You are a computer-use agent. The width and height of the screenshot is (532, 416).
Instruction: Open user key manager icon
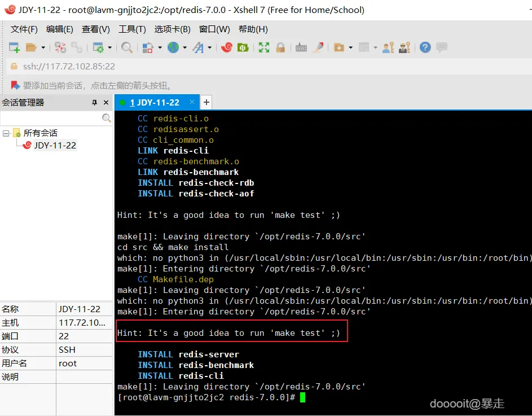coord(388,47)
